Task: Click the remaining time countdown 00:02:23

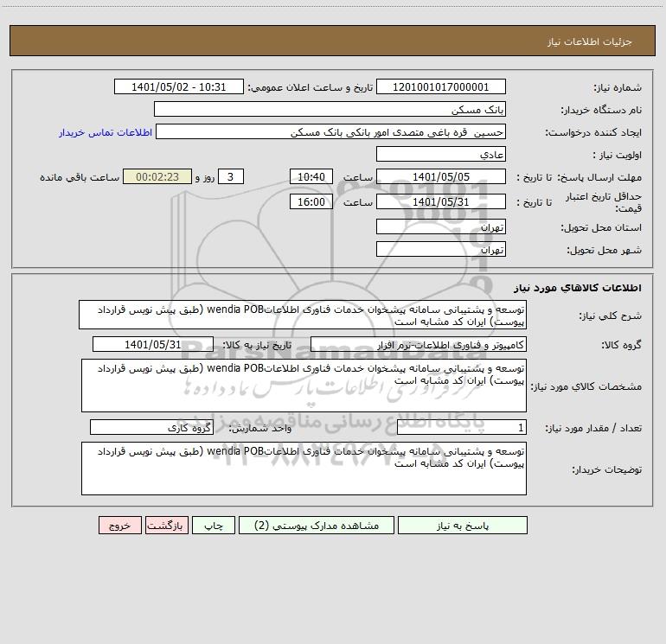Action: (x=157, y=176)
